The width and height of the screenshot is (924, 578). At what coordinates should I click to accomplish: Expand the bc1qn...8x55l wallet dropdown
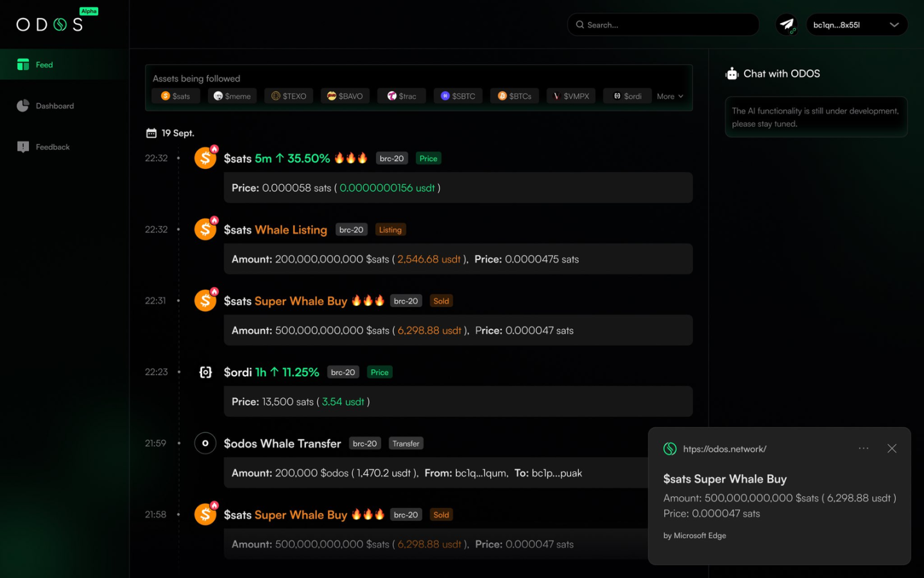tap(893, 25)
